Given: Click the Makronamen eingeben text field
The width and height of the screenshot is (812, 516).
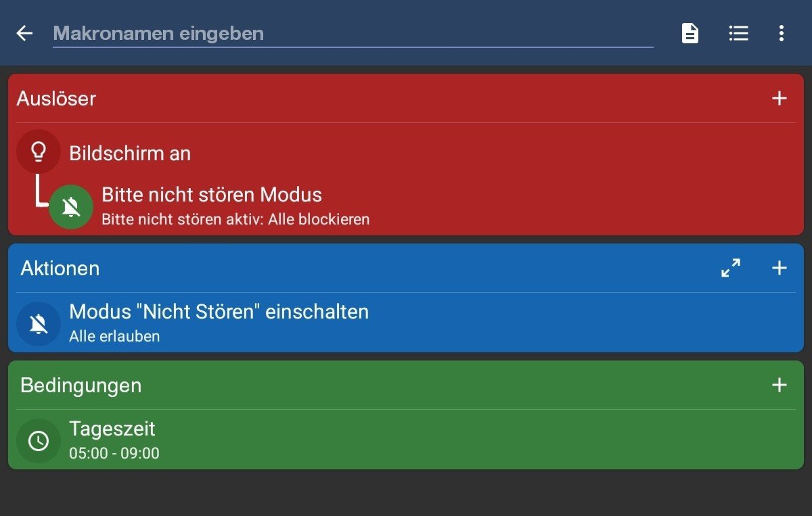Looking at the screenshot, I should click(x=352, y=33).
